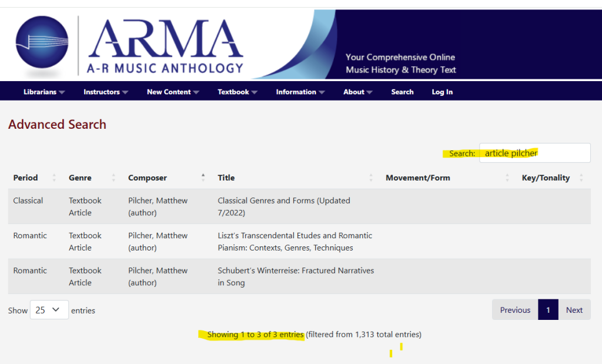Expand the New Content menu
The image size is (602, 364).
point(173,92)
